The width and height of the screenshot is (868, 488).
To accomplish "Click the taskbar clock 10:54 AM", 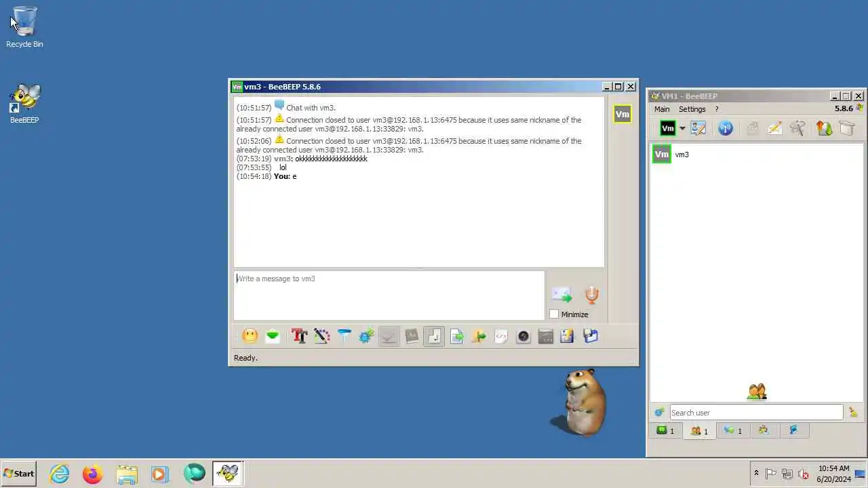I will coord(833,468).
